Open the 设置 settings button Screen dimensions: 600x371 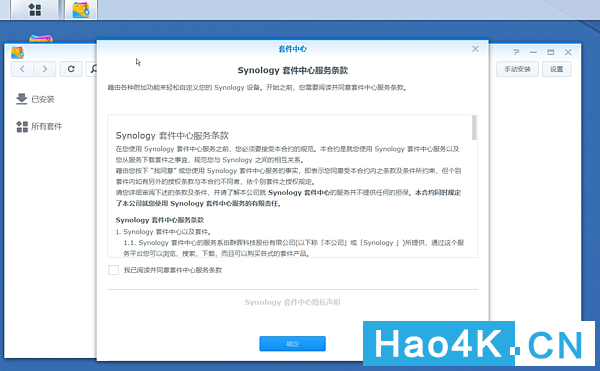click(556, 69)
